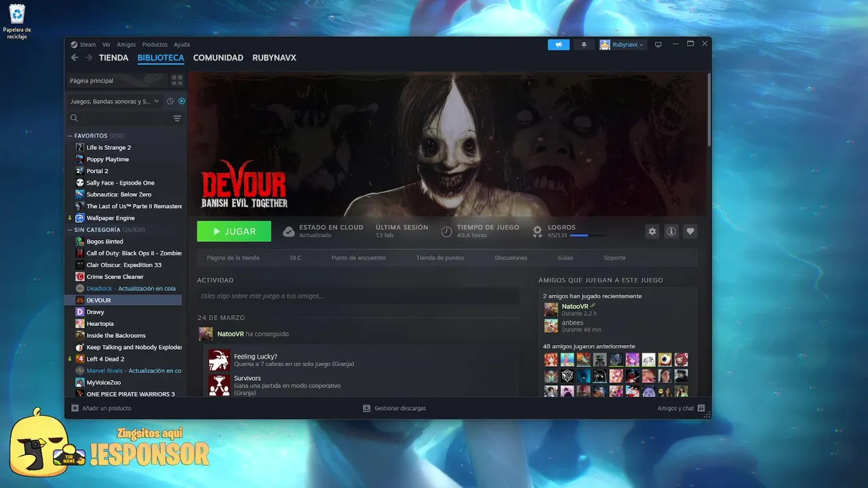
Task: Go to the COMUNIDAD tab
Action: click(x=218, y=58)
